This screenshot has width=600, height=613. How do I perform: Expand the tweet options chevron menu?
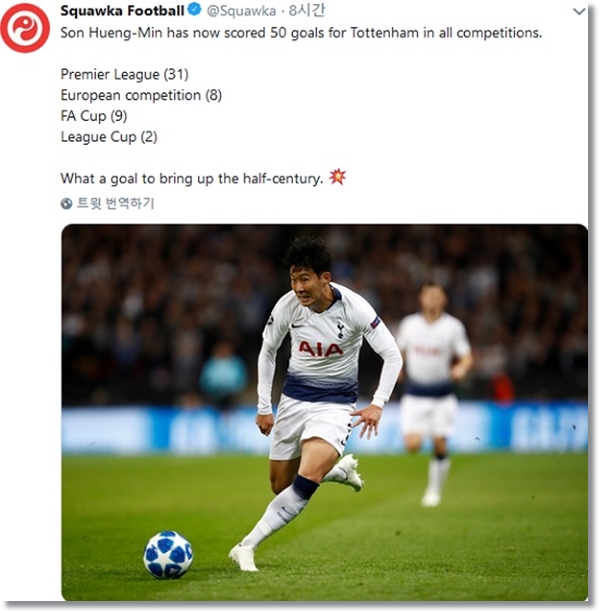click(579, 11)
